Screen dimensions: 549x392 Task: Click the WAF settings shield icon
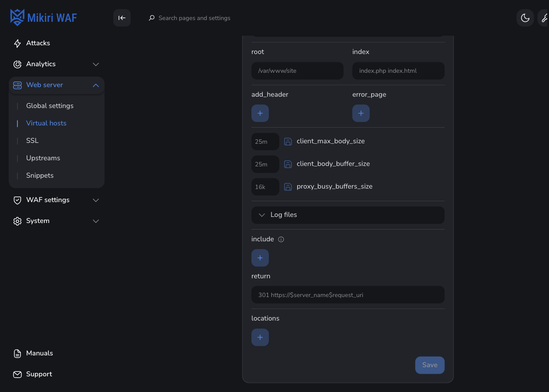point(17,200)
